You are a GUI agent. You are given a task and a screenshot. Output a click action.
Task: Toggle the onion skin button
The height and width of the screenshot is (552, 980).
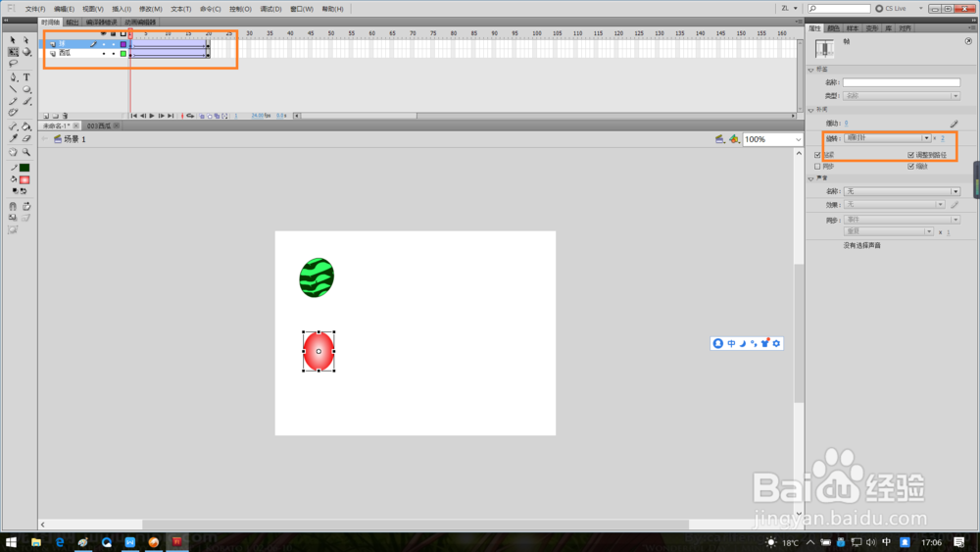(x=202, y=117)
